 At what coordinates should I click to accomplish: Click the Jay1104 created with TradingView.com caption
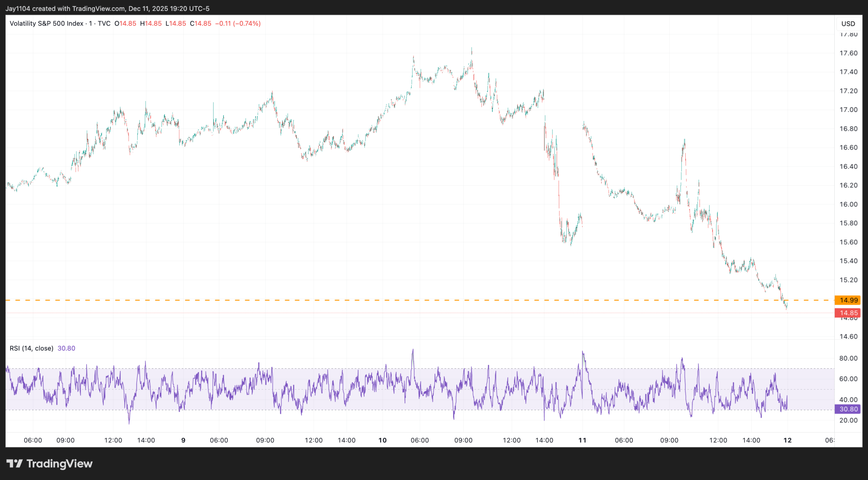107,8
